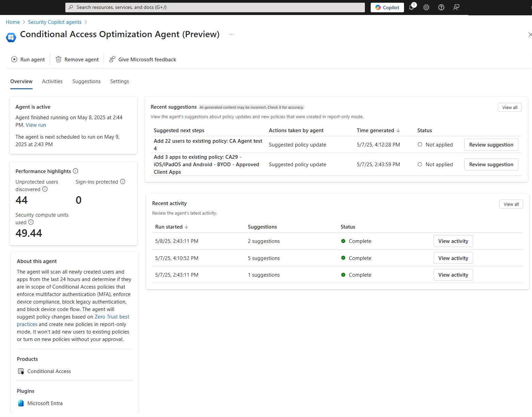Show info for Sign-ins protected
532x417 pixels.
coord(123,182)
